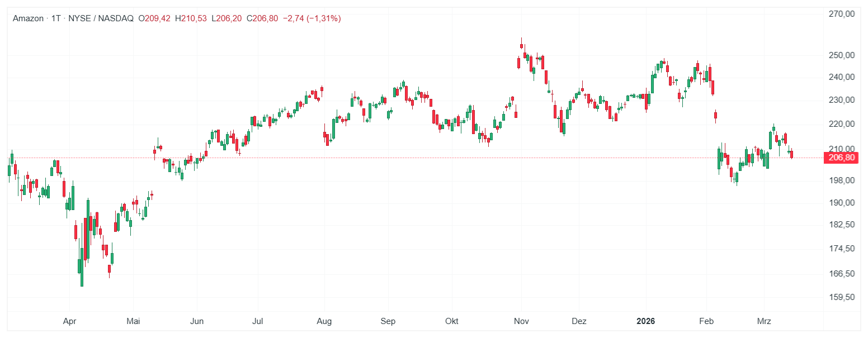
Task: Click the 190,00 price scale value
Action: click(x=842, y=203)
